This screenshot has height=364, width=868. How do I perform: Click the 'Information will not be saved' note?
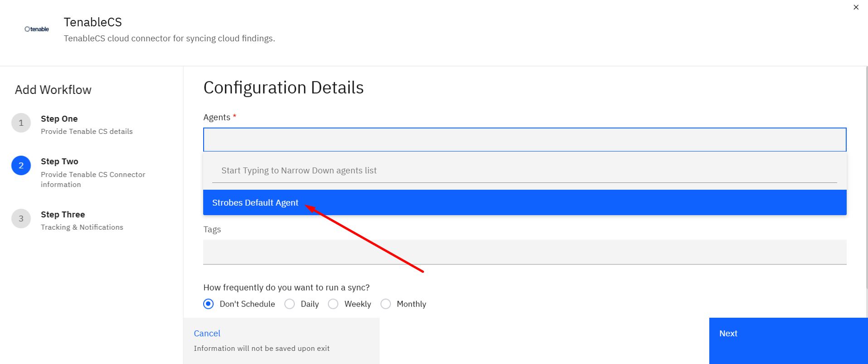(x=262, y=349)
